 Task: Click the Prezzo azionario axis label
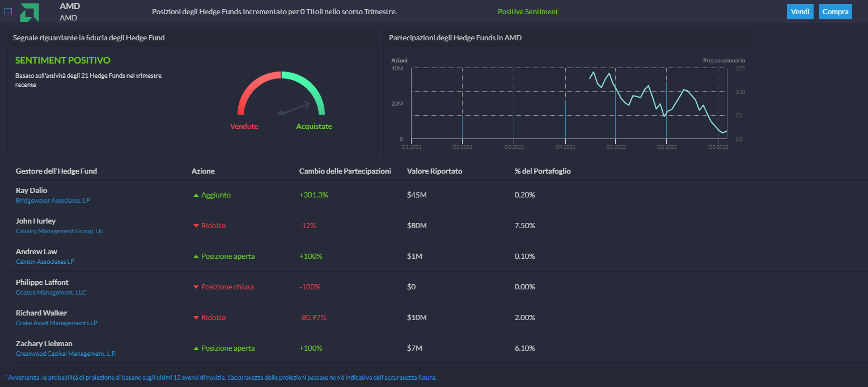point(724,60)
